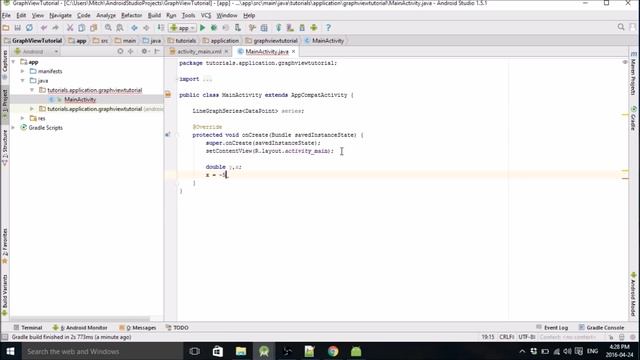
Task: Close the MainActivity.java tab
Action: (x=293, y=52)
